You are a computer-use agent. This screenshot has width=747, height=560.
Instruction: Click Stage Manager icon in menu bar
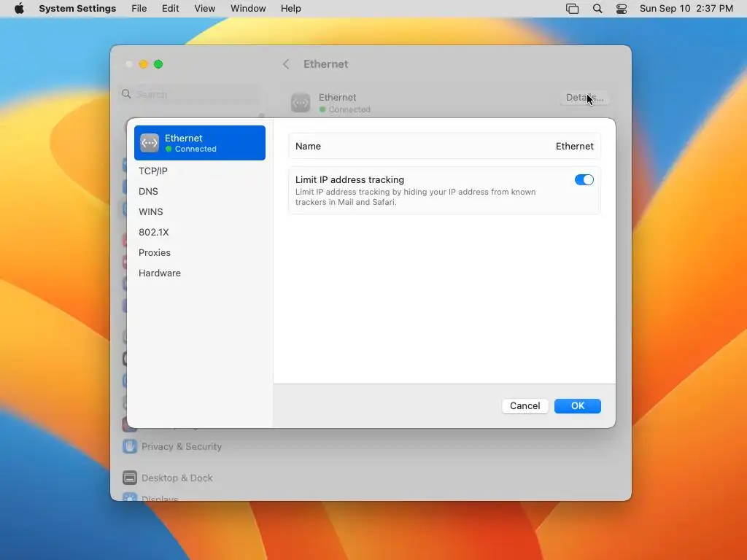pyautogui.click(x=572, y=9)
